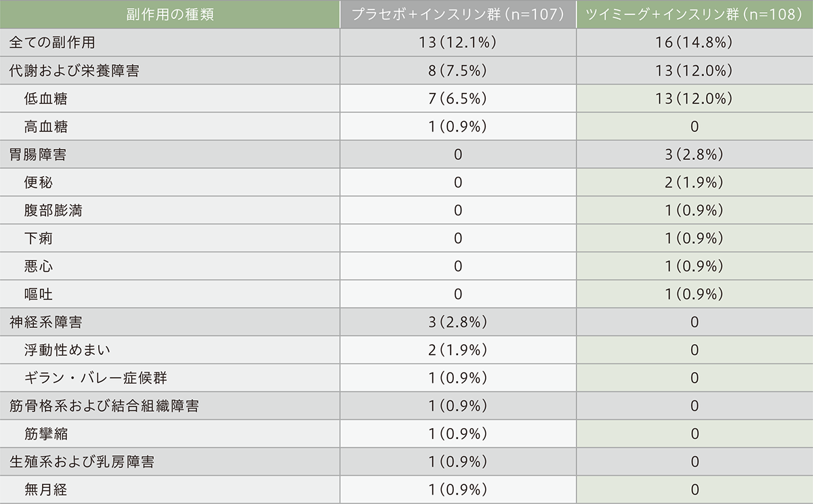Click the 副作用の種類 column header
The image size is (813, 504).
click(169, 14)
